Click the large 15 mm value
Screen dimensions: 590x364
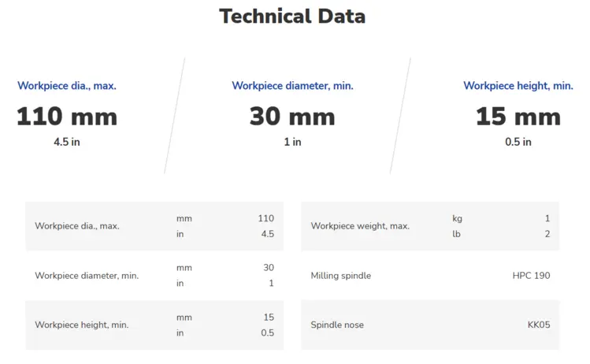point(518,117)
